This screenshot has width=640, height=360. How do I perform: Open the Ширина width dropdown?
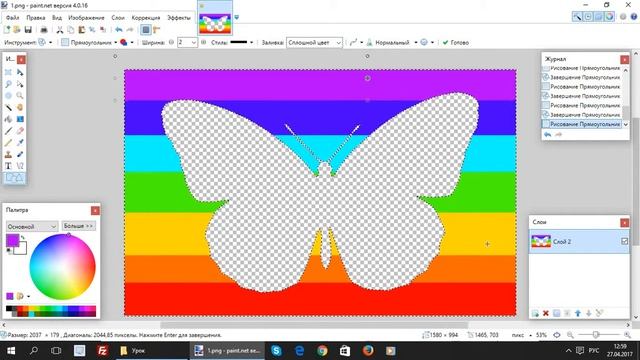coord(193,42)
